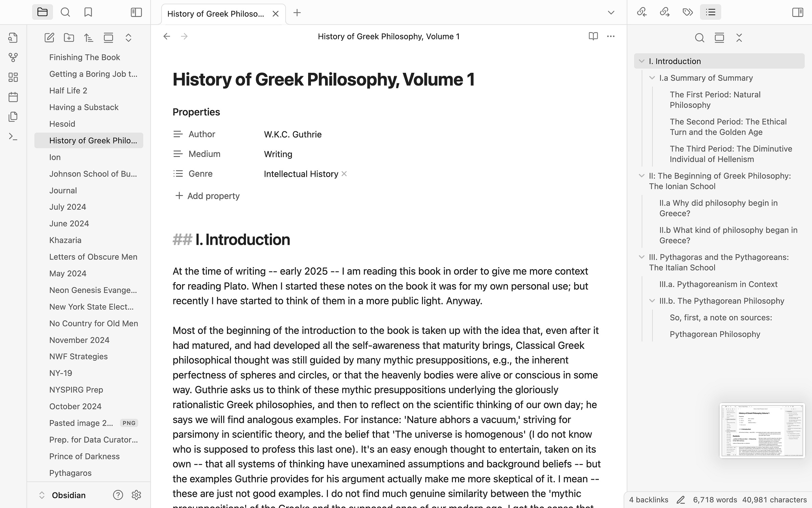Open the command palette terminal icon
812x508 pixels.
coord(13,137)
